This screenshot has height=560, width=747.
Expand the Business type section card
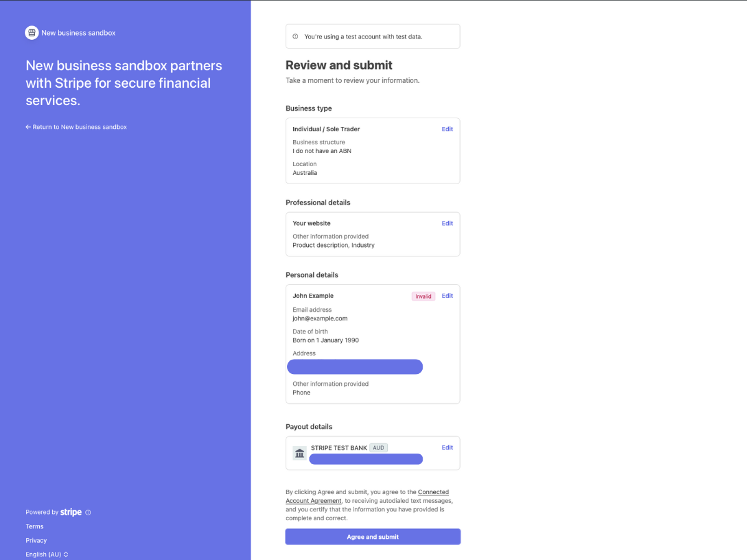tap(372, 151)
